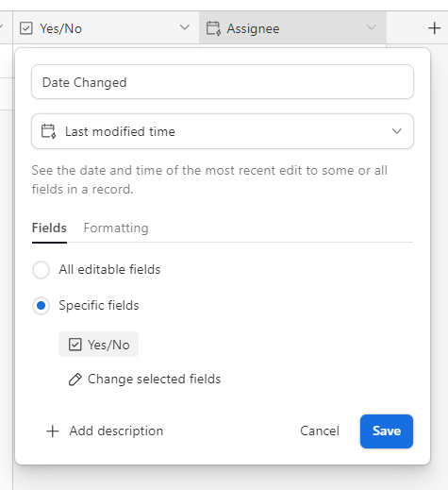
Task: Click the Yes/No selected field chip
Action: click(x=98, y=345)
